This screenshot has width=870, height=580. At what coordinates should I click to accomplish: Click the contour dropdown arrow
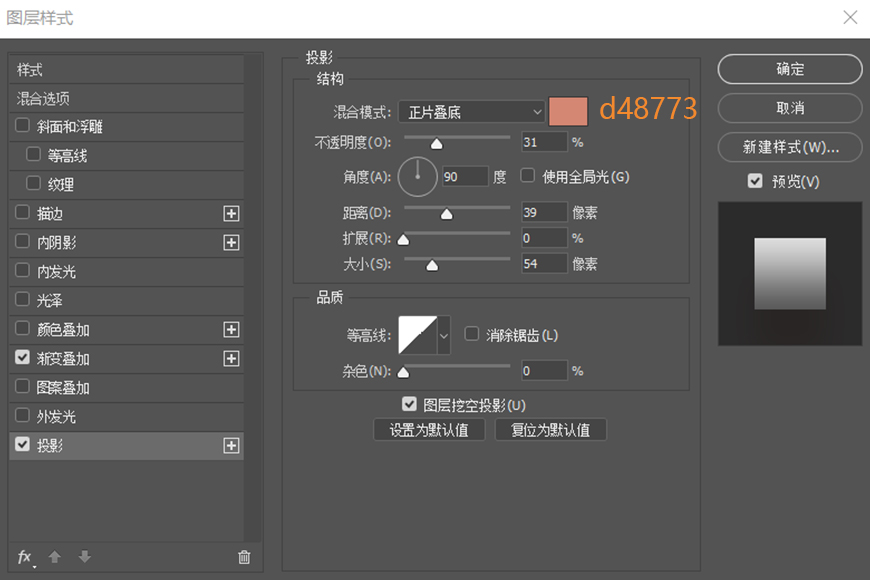(x=444, y=335)
